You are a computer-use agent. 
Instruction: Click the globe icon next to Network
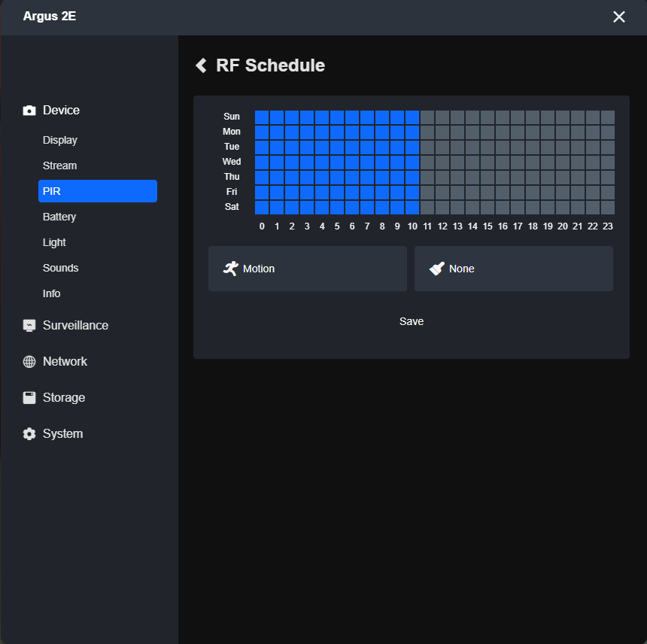(29, 361)
